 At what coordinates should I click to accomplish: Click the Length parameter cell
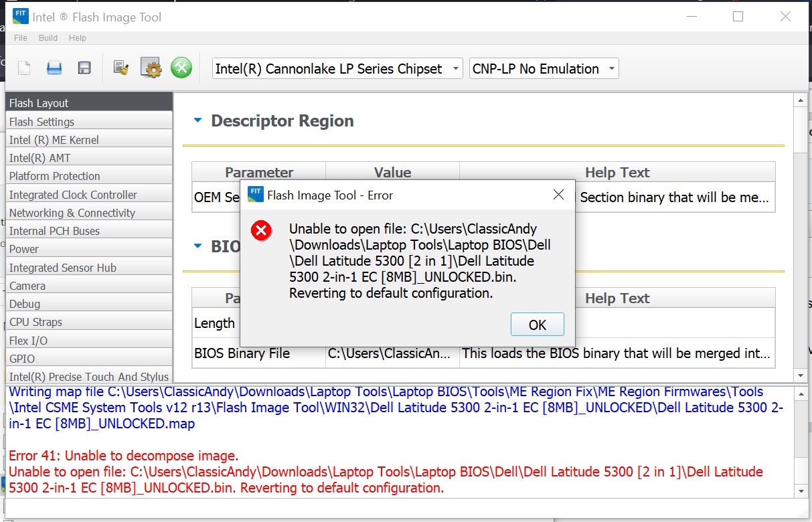pyautogui.click(x=216, y=323)
